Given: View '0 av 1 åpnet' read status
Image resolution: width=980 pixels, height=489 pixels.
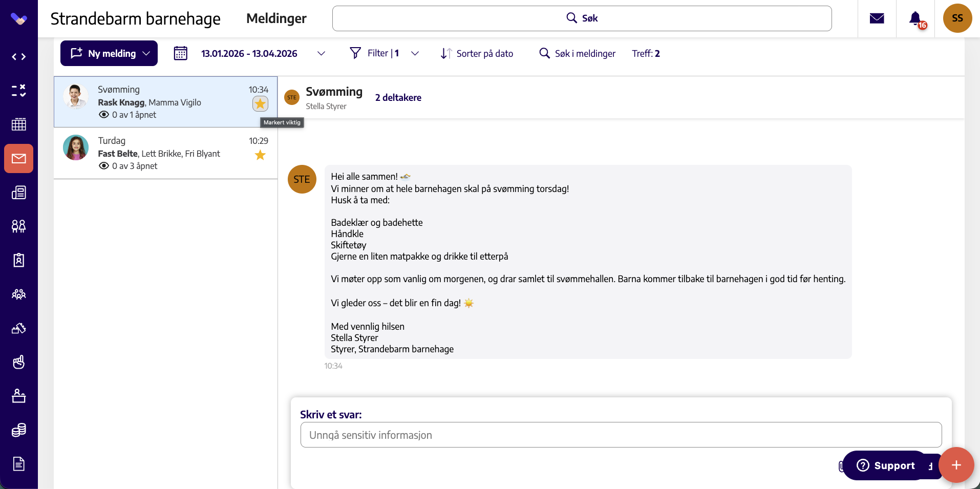Looking at the screenshot, I should [x=127, y=115].
